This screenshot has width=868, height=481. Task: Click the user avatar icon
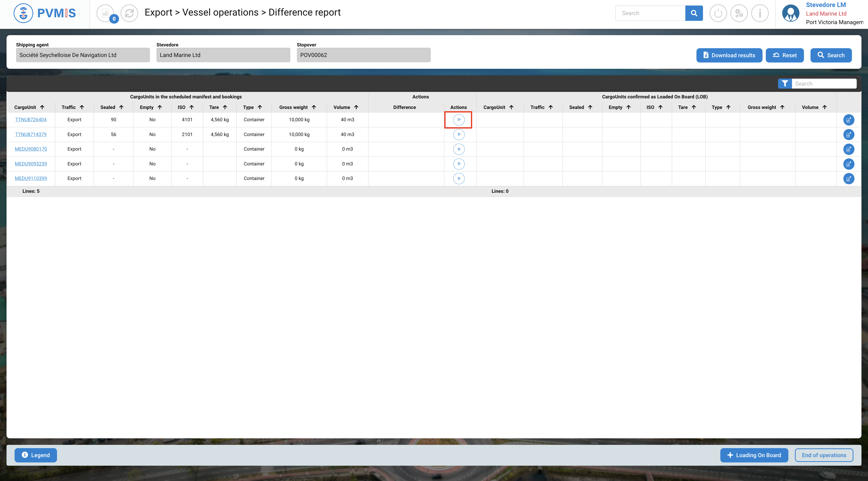tap(790, 13)
